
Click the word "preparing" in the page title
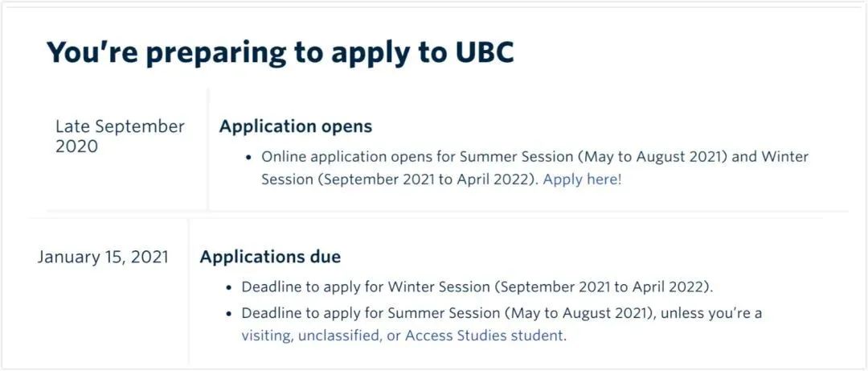(x=215, y=55)
